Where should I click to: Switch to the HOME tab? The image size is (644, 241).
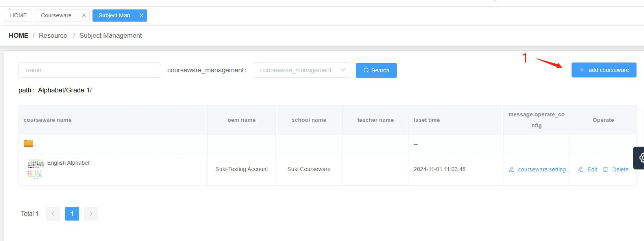tap(18, 15)
